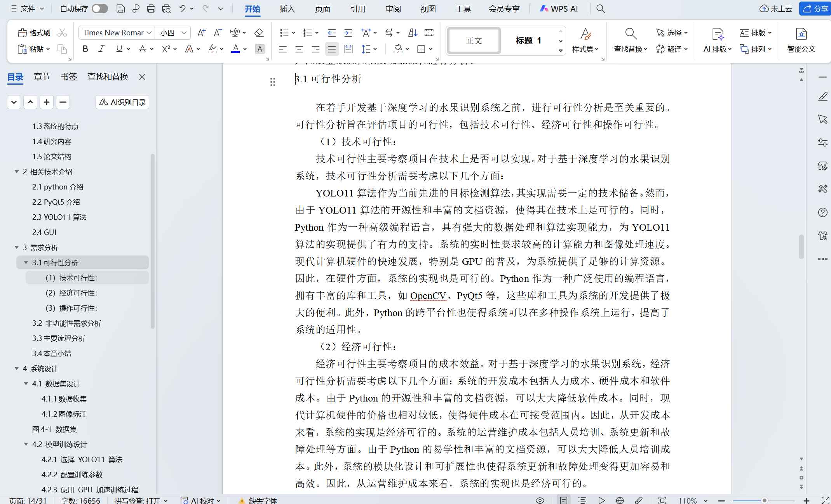
Task: Open more options ellipsis in right sidebar
Action: pyautogui.click(x=822, y=259)
